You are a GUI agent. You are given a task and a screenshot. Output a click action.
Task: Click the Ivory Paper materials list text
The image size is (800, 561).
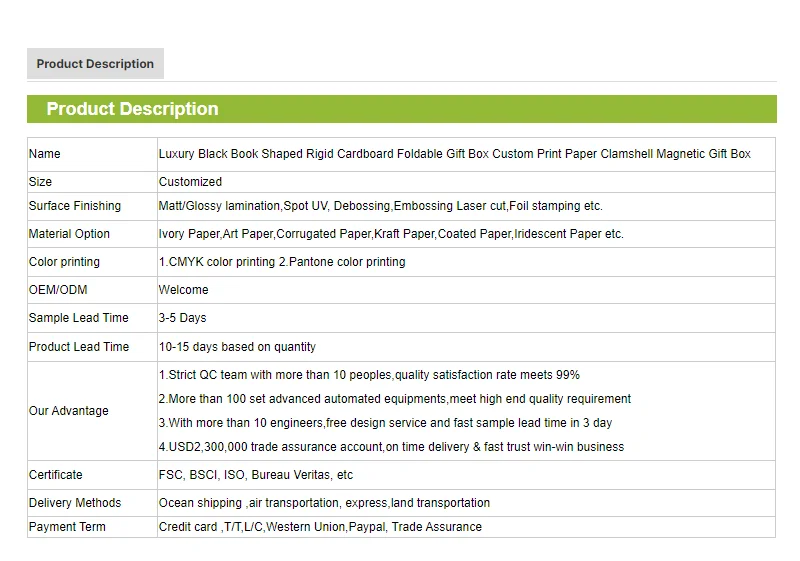(390, 234)
